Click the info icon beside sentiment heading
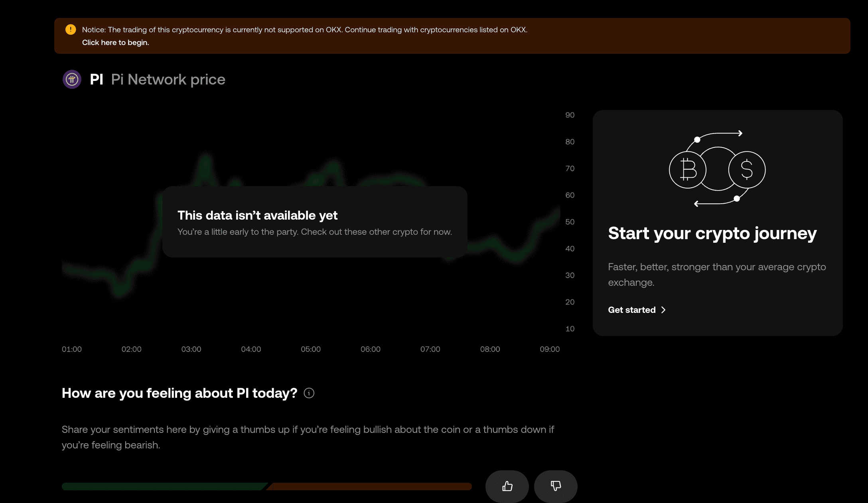The image size is (868, 503). (309, 393)
